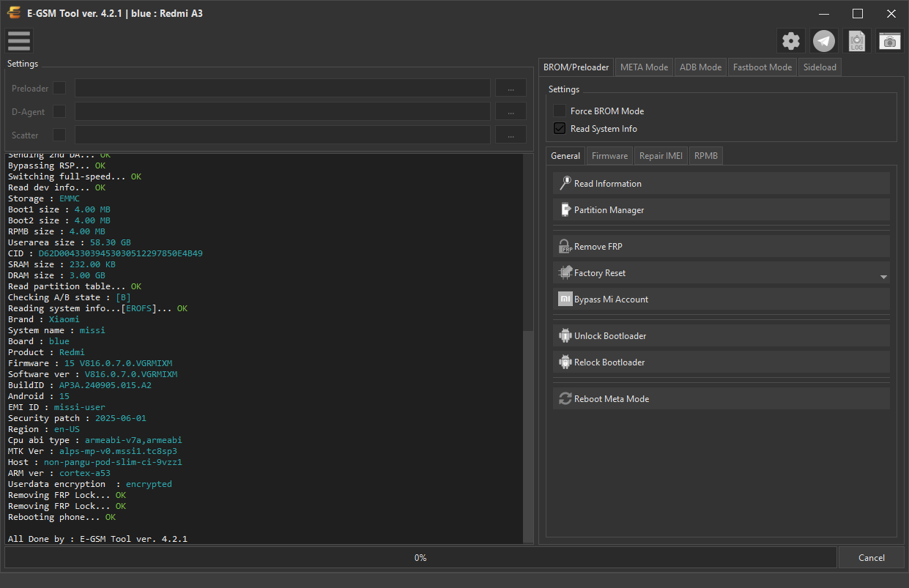Click the Relock Bootloader button
909x588 pixels.
tap(721, 362)
